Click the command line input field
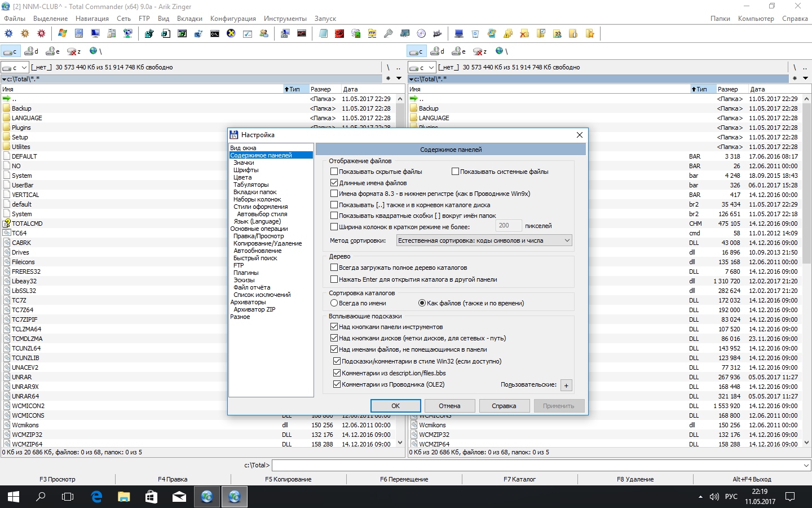This screenshot has height=508, width=812. coord(537,466)
